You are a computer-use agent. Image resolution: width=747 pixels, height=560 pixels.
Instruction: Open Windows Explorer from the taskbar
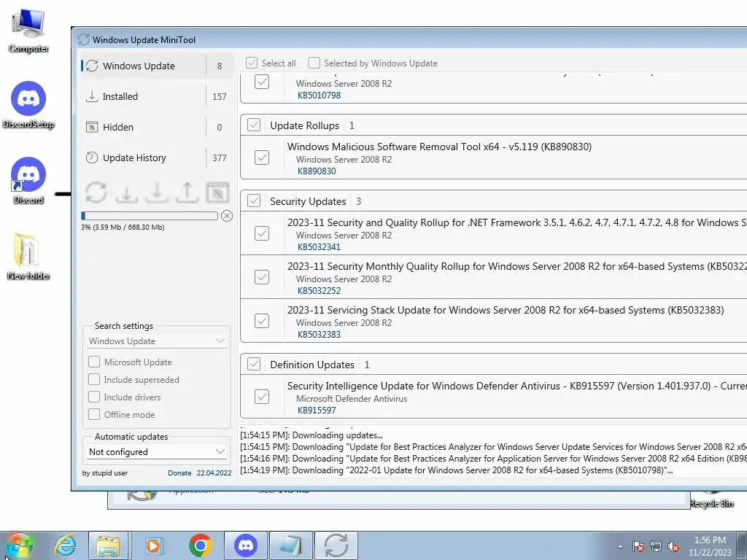click(x=108, y=545)
